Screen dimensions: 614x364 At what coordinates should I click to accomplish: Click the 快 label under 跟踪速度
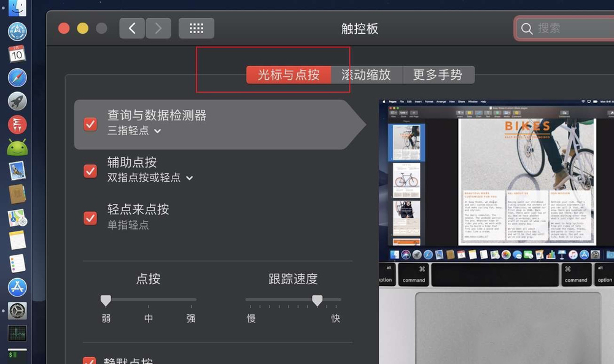[336, 318]
